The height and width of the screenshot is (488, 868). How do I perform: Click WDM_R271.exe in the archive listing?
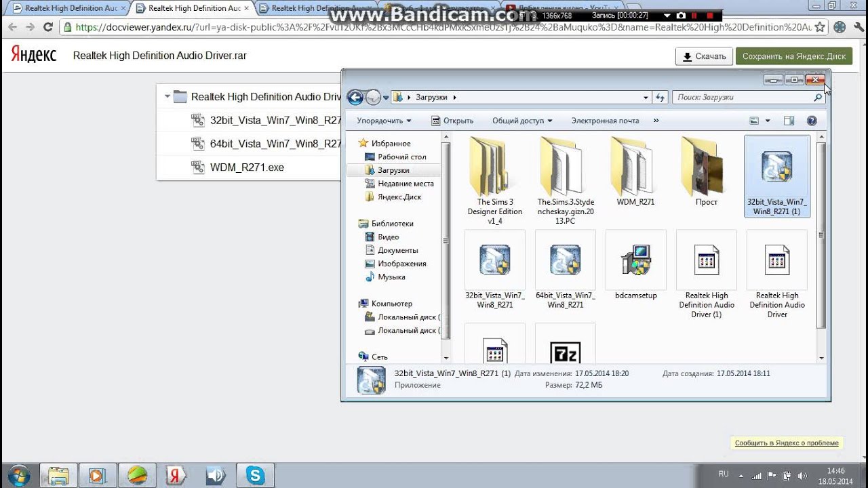pyautogui.click(x=247, y=167)
